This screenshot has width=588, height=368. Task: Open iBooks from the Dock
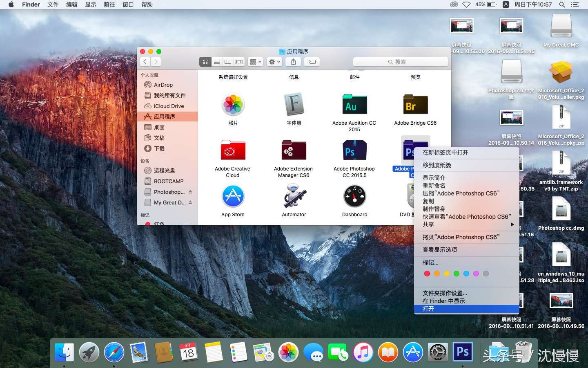point(388,352)
